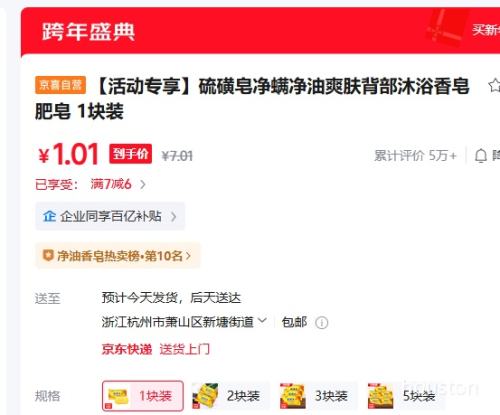The height and width of the screenshot is (415, 500).
Task: Click the shipping info circle icon
Action: 322,323
